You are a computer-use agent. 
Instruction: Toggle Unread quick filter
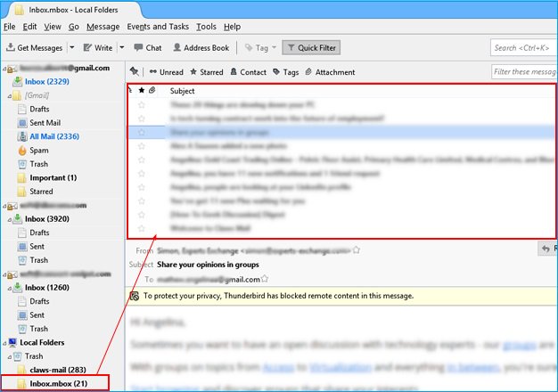166,72
